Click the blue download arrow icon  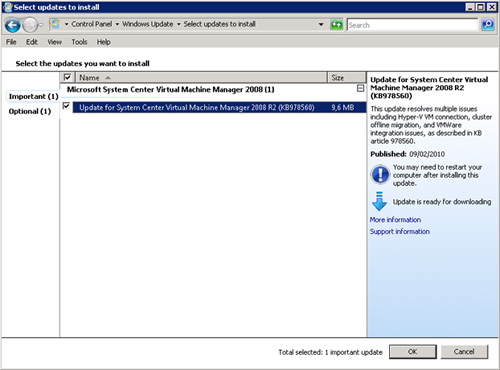pyautogui.click(x=379, y=201)
